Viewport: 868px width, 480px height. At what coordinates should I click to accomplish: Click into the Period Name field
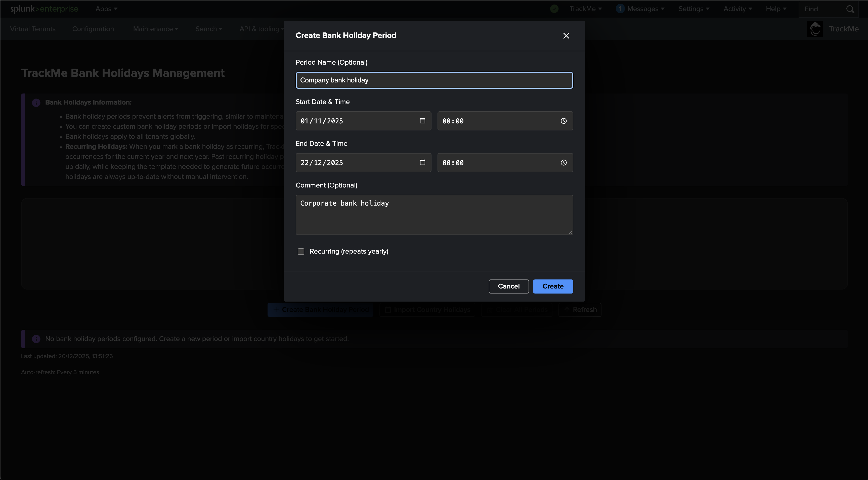click(x=434, y=80)
